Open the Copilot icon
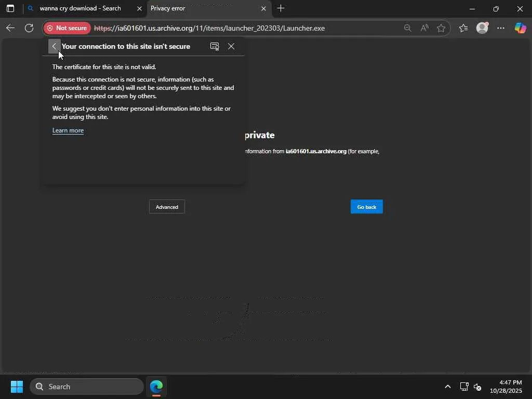 (x=520, y=28)
